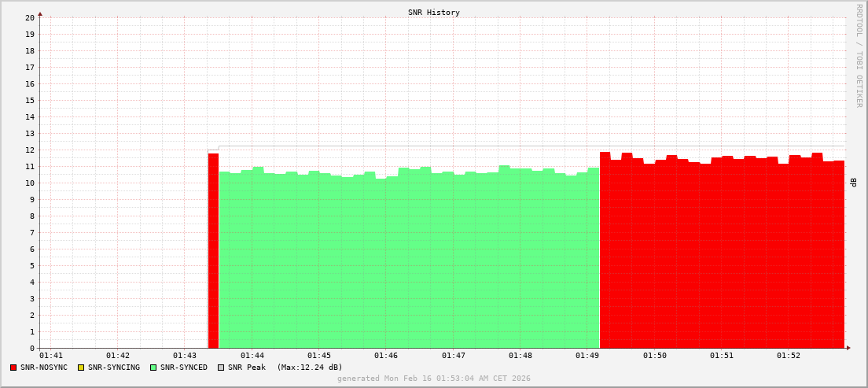This screenshot has width=868, height=388.
Task: Click inside the green SNR-SYNCED area
Action: tap(409, 260)
